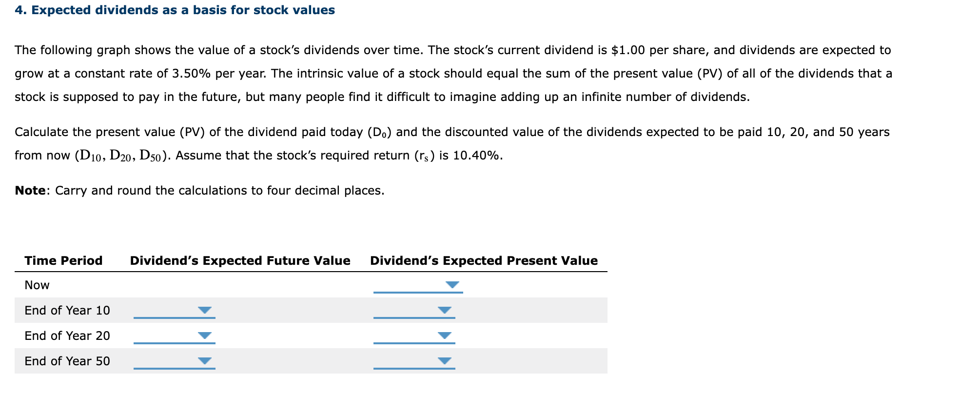Open End of Year 50 present value dropdown
The width and height of the screenshot is (980, 395).
444,361
